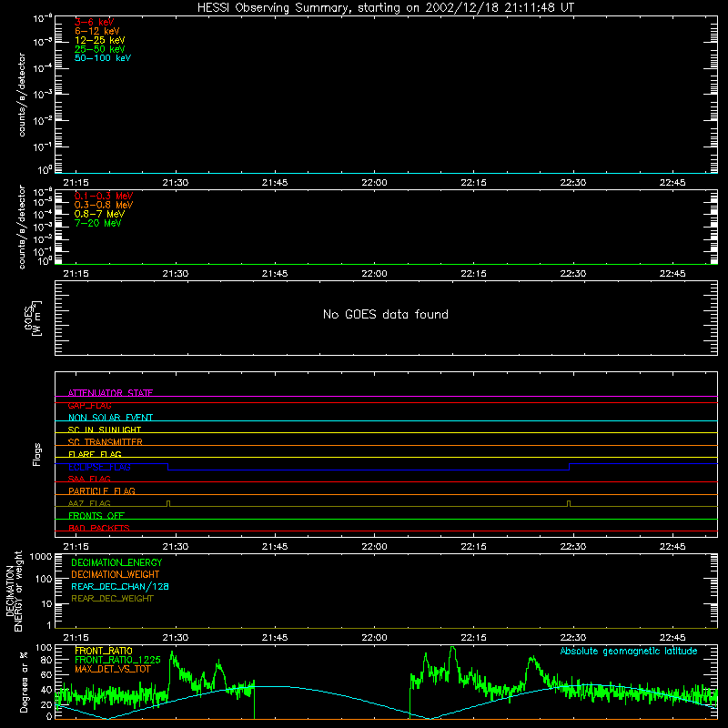The height and width of the screenshot is (728, 728).
Task: Click the ECLIPSE_FLAG step down near 21:29
Action: pos(167,467)
